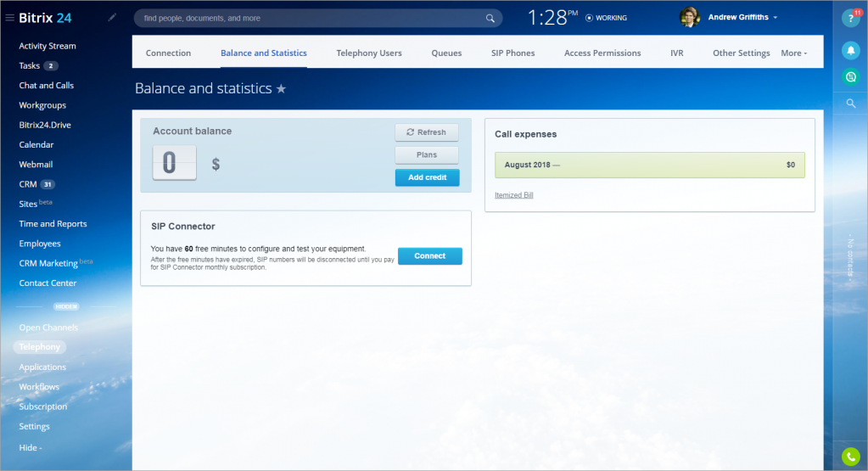Open the hamburger menu next to Bitrix 24
This screenshot has width=868, height=471.
[x=9, y=18]
